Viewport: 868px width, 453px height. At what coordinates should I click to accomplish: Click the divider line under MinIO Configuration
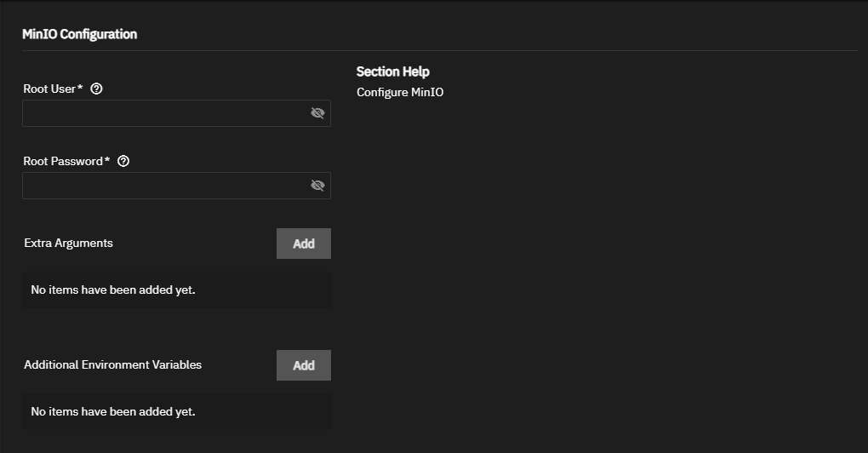(440, 51)
